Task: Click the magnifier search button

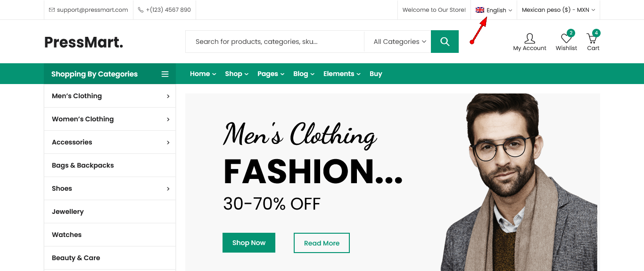Action: coord(445,42)
